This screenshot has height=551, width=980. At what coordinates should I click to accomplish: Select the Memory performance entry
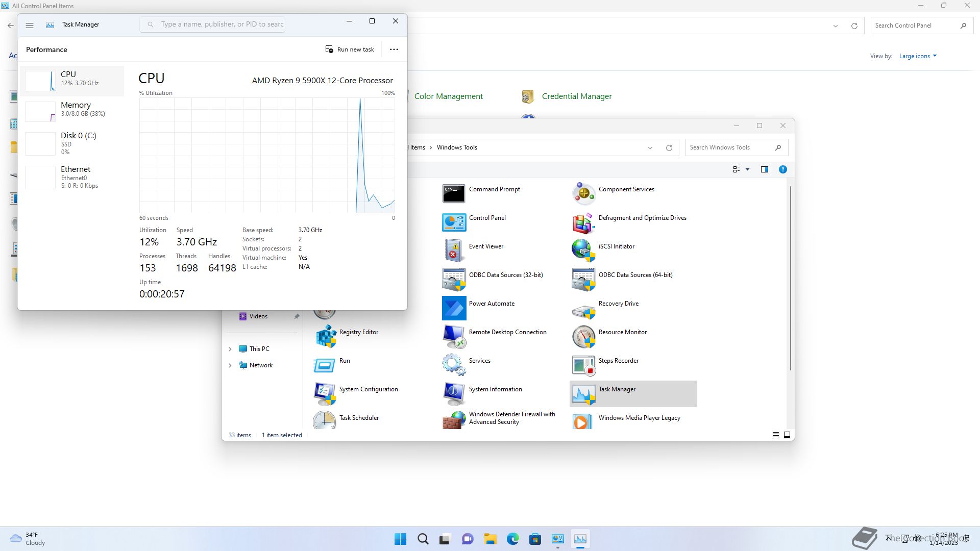(72, 111)
